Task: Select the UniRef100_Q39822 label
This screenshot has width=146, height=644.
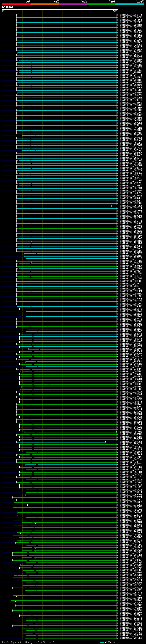Action: (x=131, y=135)
